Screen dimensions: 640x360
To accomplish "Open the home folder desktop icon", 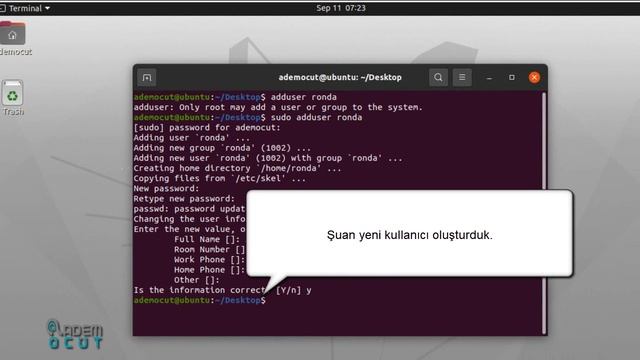I will [12, 39].
